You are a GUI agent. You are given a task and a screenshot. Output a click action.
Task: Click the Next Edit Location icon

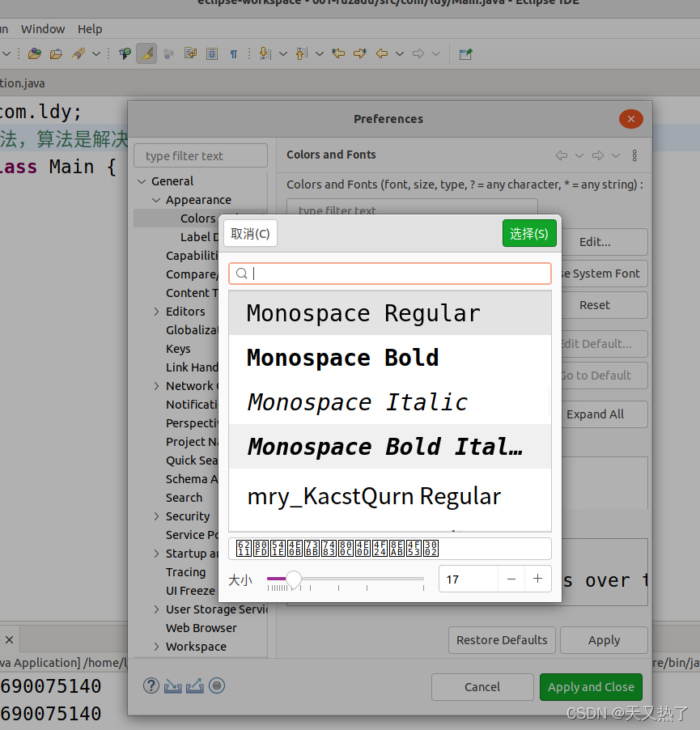tap(360, 53)
